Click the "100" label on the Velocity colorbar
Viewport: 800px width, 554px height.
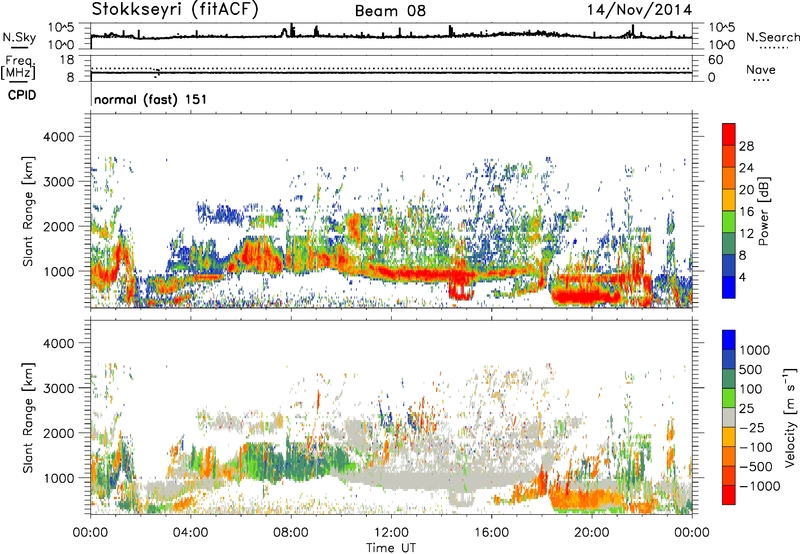click(750, 389)
